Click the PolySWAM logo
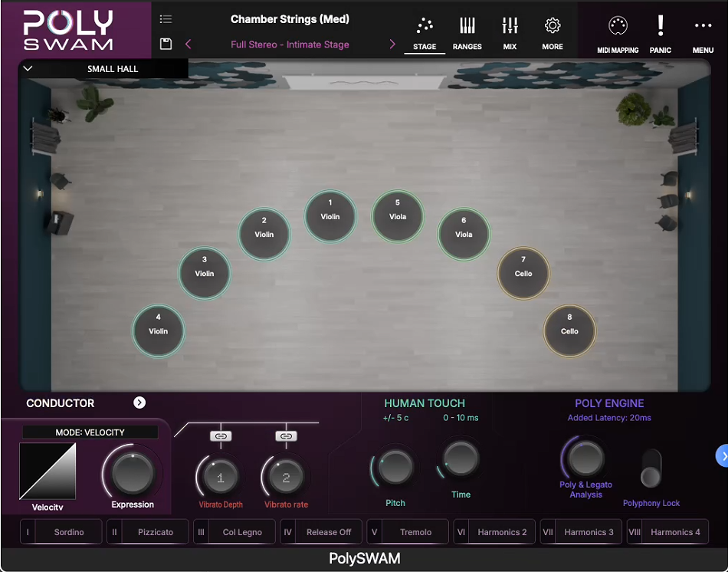This screenshot has height=572, width=728. [x=68, y=30]
